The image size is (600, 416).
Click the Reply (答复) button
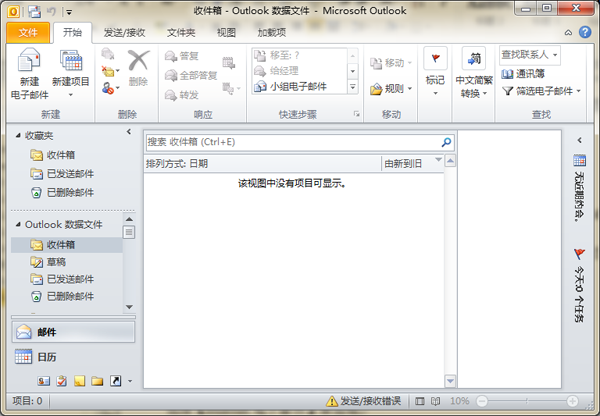182,56
